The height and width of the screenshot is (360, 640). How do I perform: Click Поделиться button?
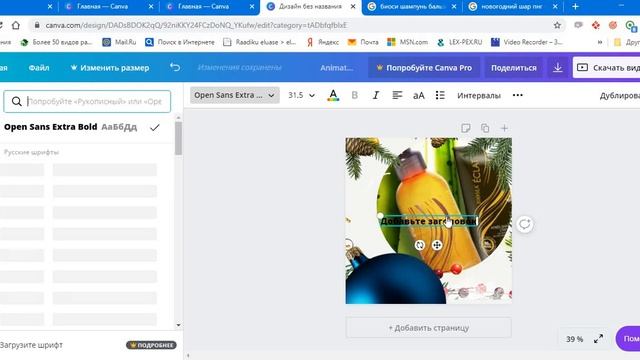513,68
